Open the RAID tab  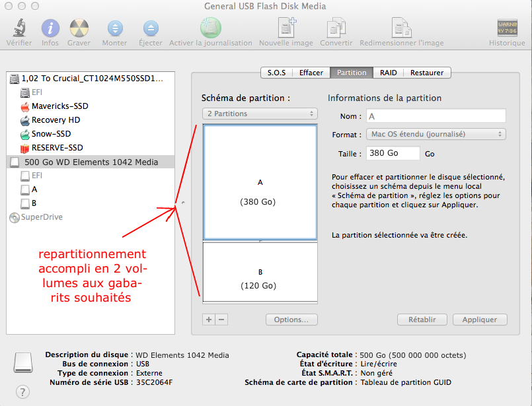tap(389, 73)
